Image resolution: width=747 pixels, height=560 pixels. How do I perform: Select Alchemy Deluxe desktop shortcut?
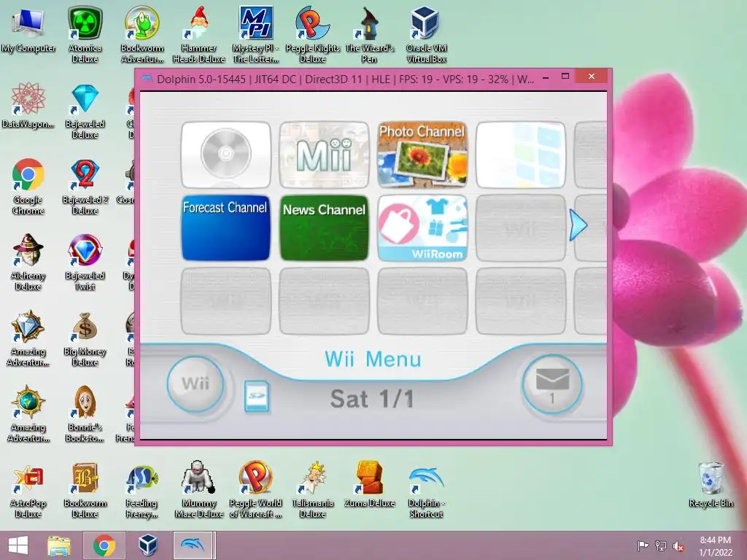point(28,262)
